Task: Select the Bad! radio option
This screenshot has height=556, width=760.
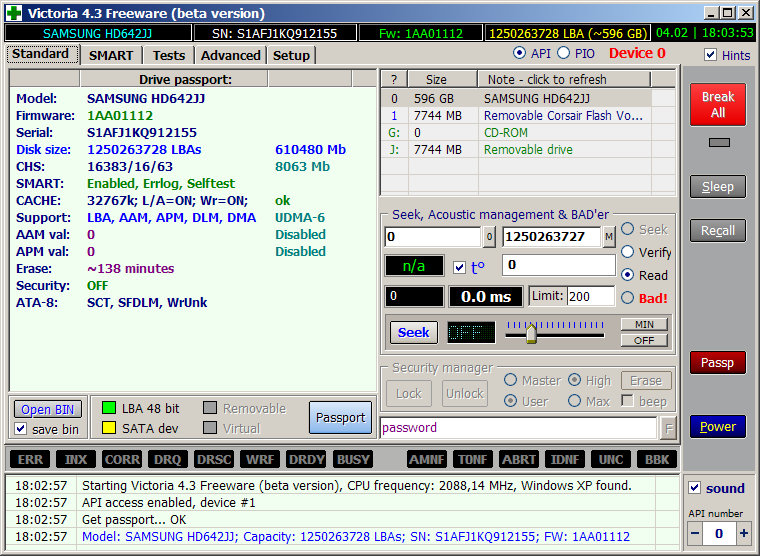Action: (x=628, y=297)
